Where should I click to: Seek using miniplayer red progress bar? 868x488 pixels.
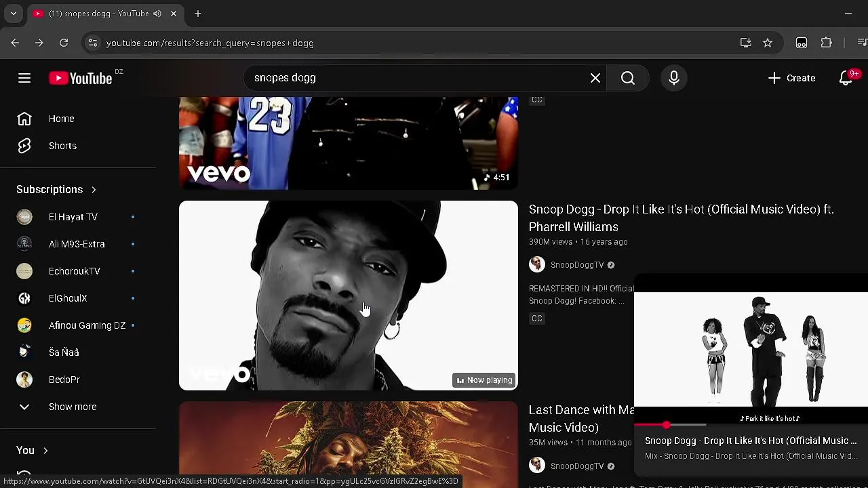coord(751,425)
